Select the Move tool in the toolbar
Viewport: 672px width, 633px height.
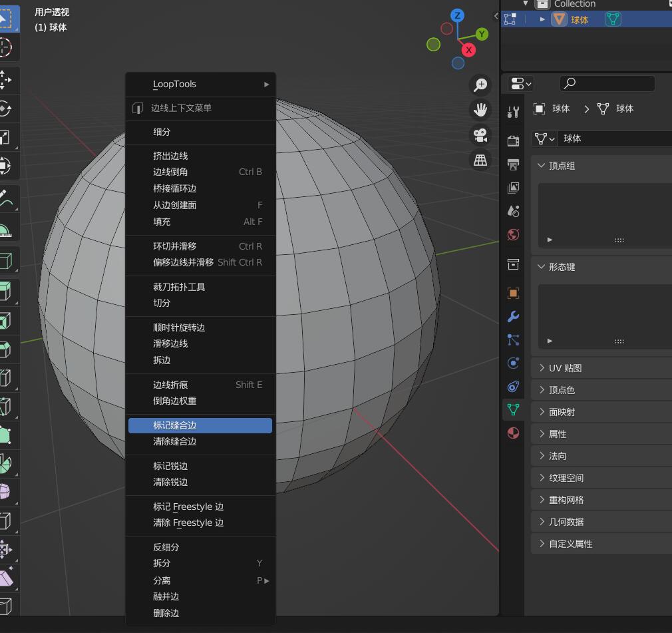tap(5, 80)
